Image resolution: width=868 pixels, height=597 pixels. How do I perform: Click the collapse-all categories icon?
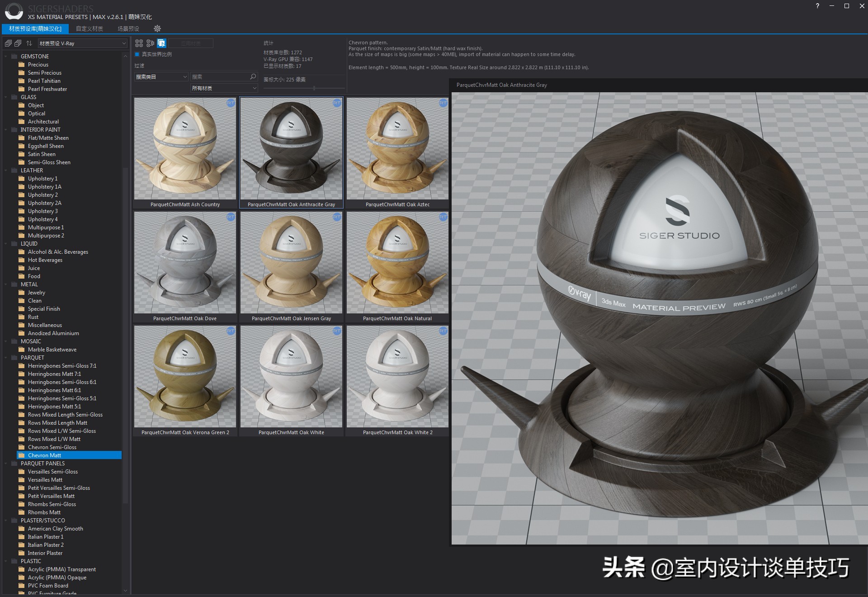pyautogui.click(x=18, y=43)
